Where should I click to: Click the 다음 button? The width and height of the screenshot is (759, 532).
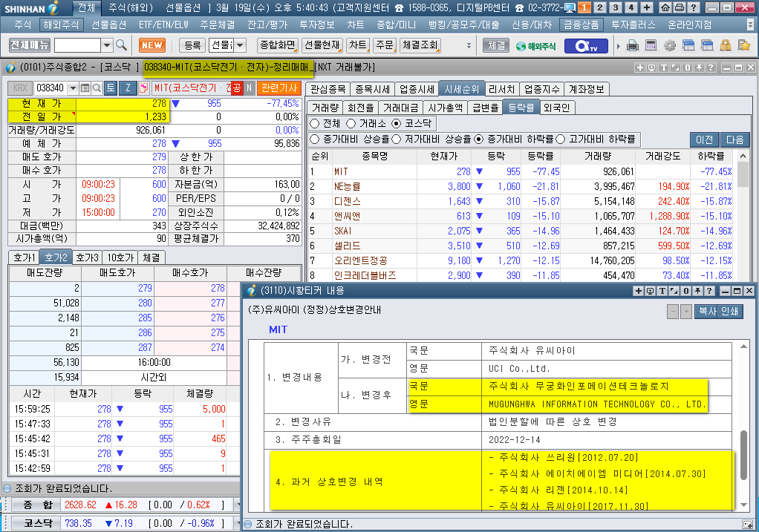[734, 139]
